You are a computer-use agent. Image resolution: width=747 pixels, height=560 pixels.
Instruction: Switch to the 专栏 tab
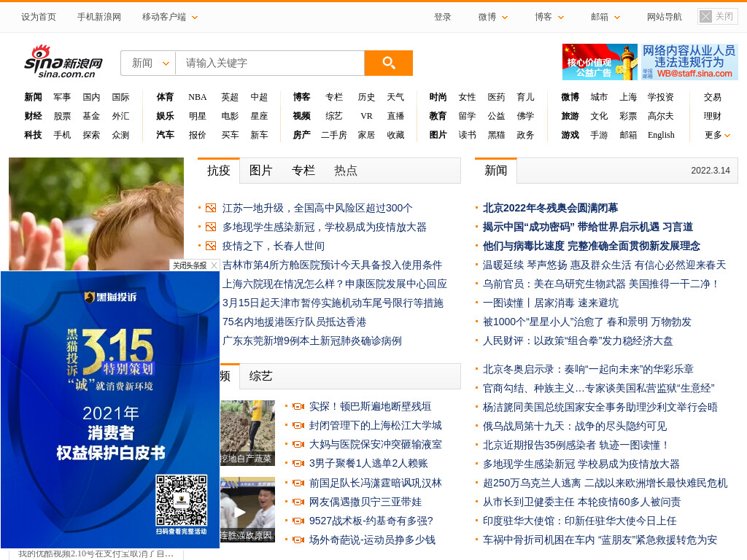[x=303, y=171]
